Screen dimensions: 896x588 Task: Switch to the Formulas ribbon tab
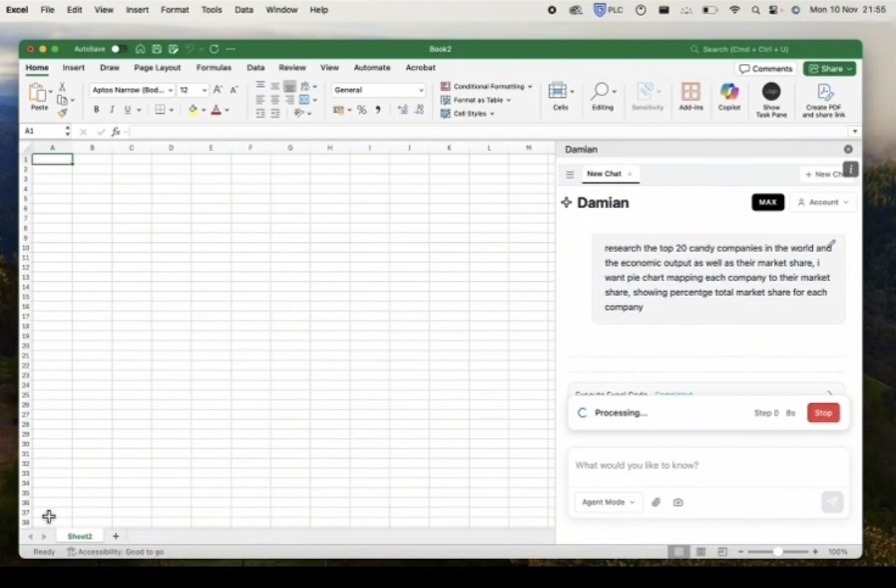coord(214,67)
